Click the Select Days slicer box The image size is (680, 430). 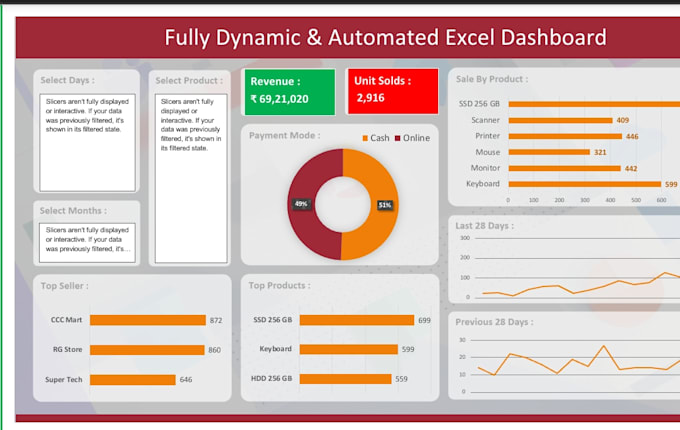point(87,143)
